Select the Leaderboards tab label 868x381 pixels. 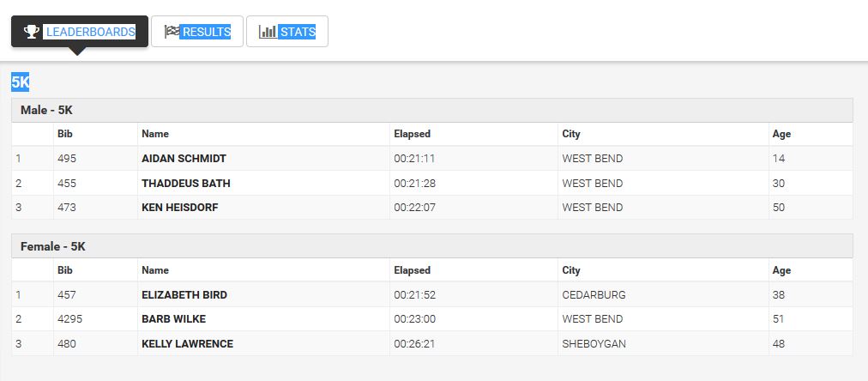(90, 32)
